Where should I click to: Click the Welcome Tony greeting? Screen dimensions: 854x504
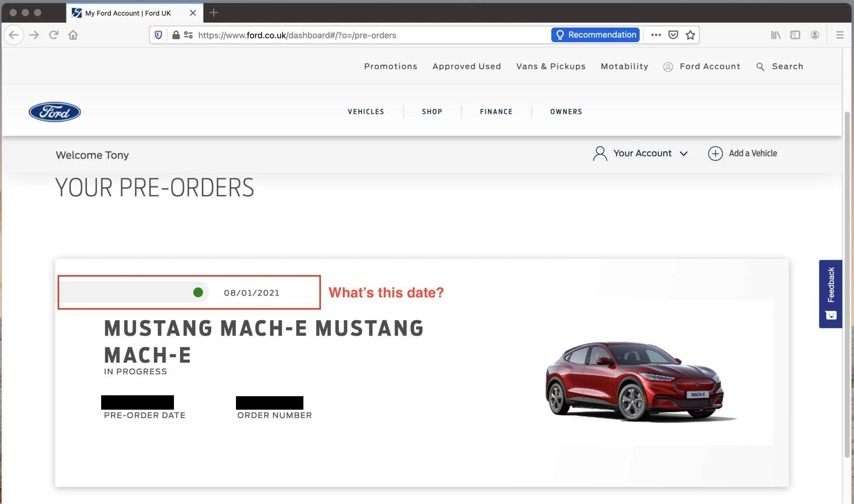coord(92,155)
